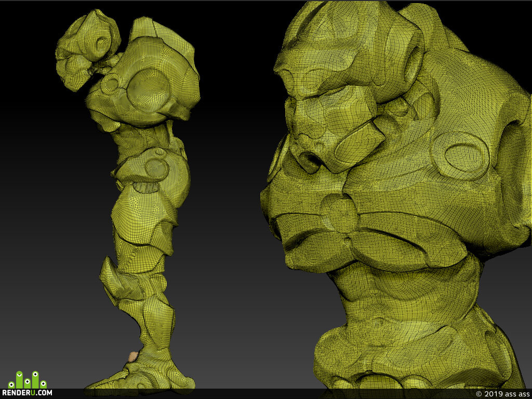Click the spiral ear detail on the left model's head
This screenshot has height=399, width=532.
click(x=102, y=43)
